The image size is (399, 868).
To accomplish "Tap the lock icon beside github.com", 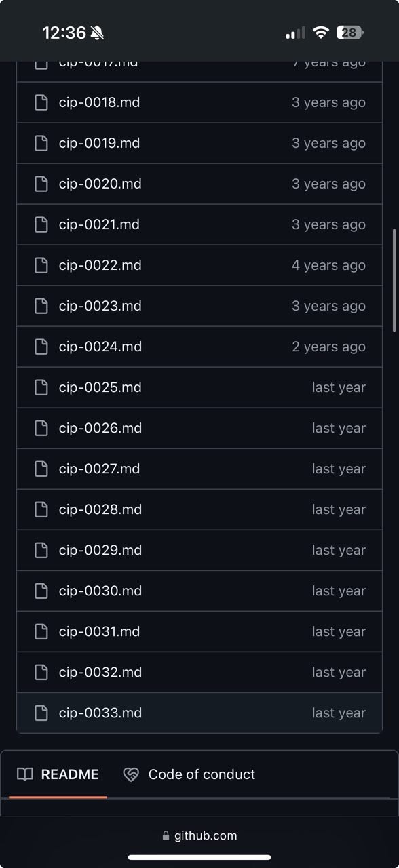I will [x=166, y=836].
